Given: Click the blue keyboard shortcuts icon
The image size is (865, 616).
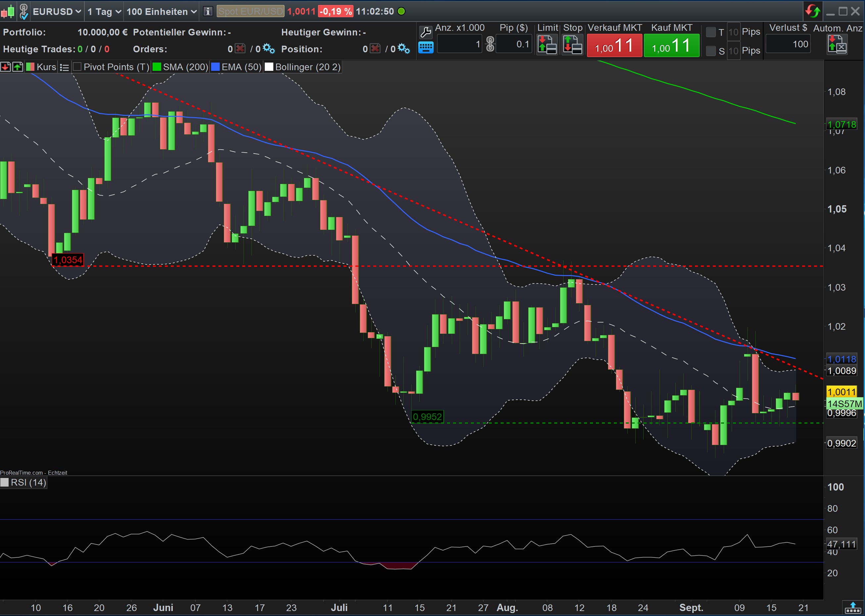Looking at the screenshot, I should click(426, 48).
